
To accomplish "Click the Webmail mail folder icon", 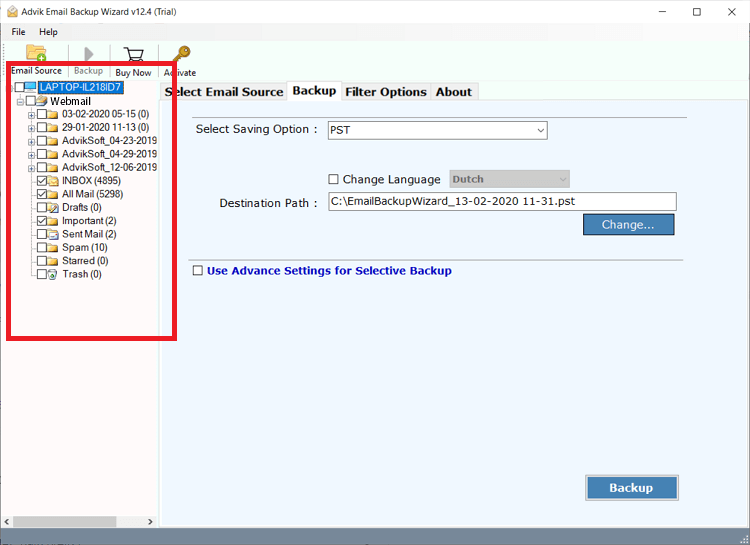I will (42, 101).
